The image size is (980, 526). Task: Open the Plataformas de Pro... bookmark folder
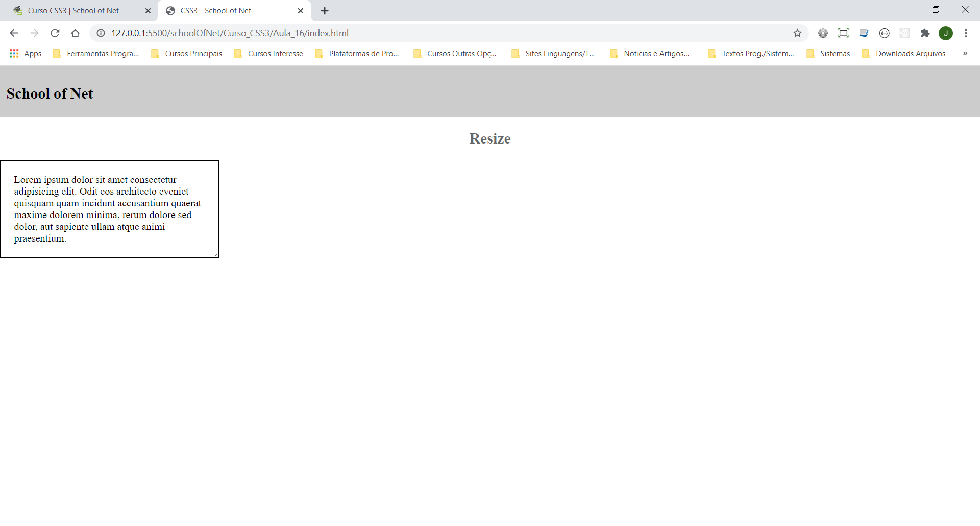(357, 54)
